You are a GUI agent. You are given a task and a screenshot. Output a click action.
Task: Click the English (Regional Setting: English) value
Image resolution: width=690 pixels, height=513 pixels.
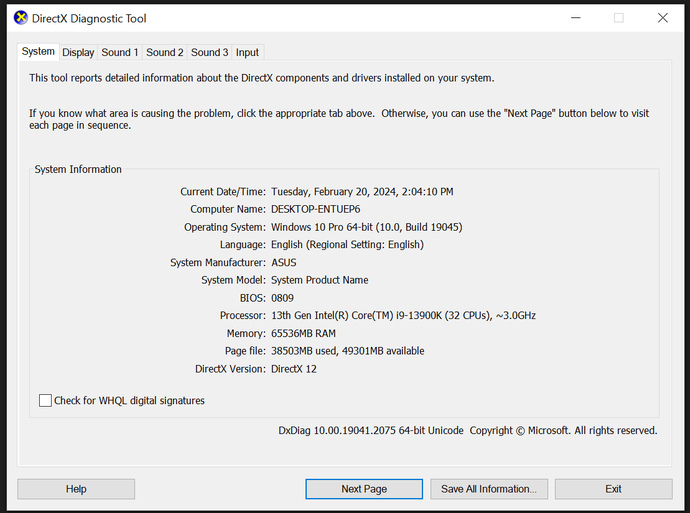tap(347, 245)
